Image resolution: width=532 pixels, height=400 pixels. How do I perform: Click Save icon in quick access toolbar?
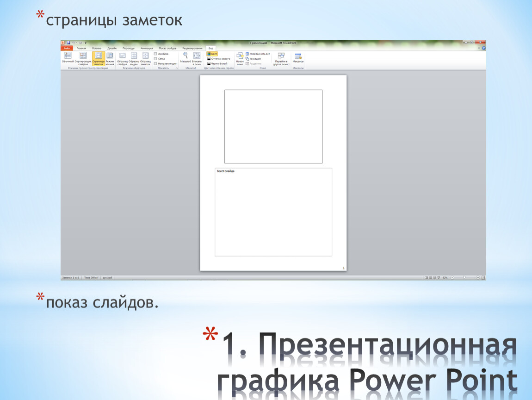[69, 43]
